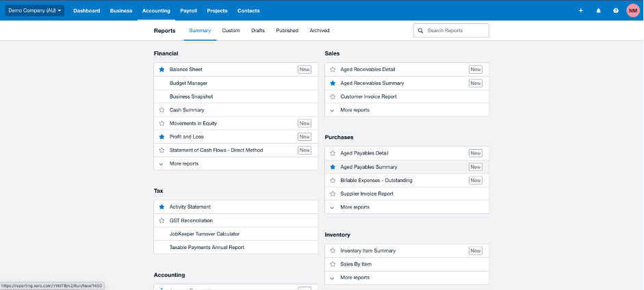Open the notifications bell icon

598,11
